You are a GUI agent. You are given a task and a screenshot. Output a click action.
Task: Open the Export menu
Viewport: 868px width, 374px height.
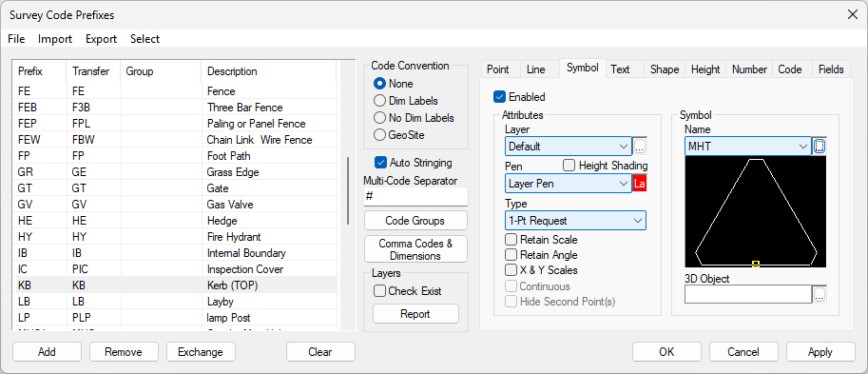(x=102, y=39)
